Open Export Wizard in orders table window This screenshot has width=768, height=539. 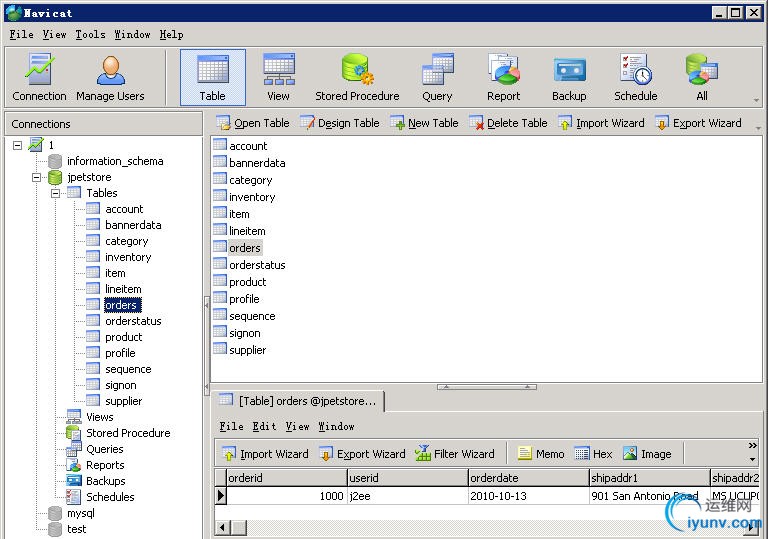(x=362, y=454)
